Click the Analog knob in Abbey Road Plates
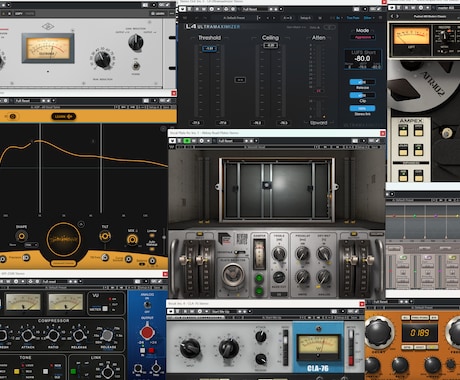Viewport: 460px width, 380px height. pos(323,276)
